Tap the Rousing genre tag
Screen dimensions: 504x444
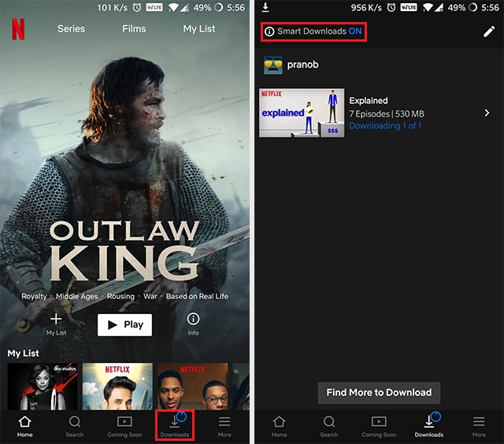tap(120, 296)
